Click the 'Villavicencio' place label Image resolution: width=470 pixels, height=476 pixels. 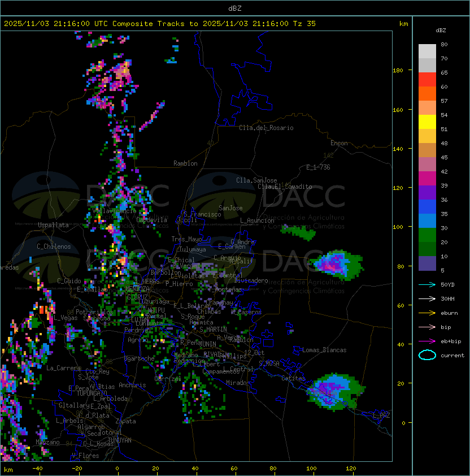click(x=114, y=211)
